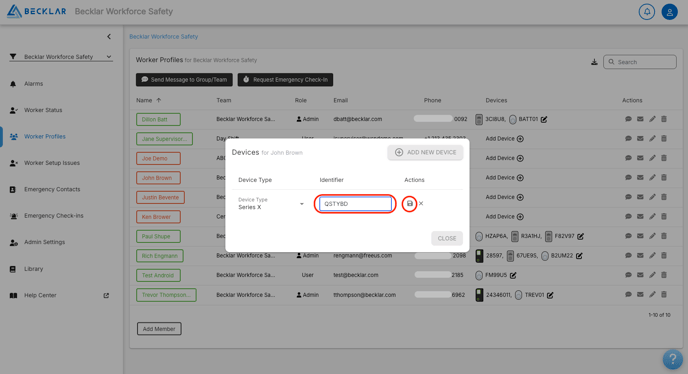Click Request Emergency Check-In button
Screen dimensions: 688x374
coord(285,79)
